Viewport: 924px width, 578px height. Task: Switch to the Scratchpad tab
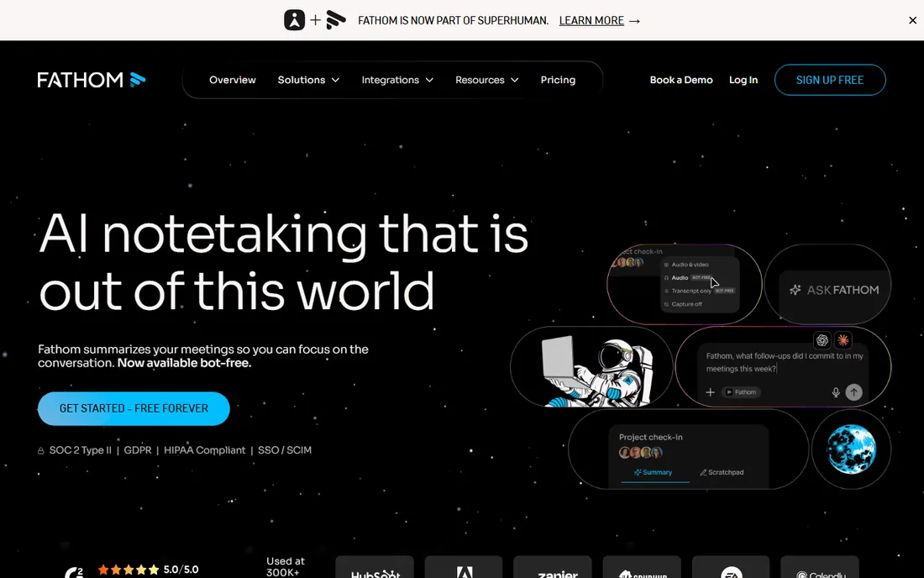[722, 472]
